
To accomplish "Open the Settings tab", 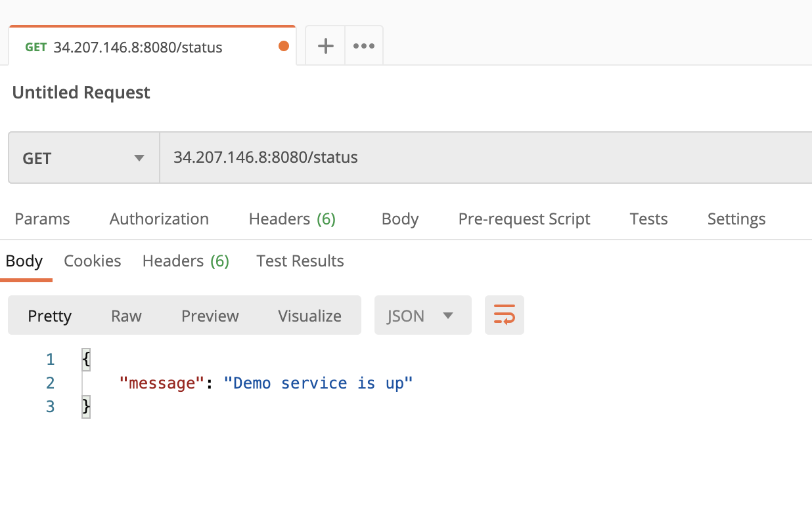I will click(736, 219).
